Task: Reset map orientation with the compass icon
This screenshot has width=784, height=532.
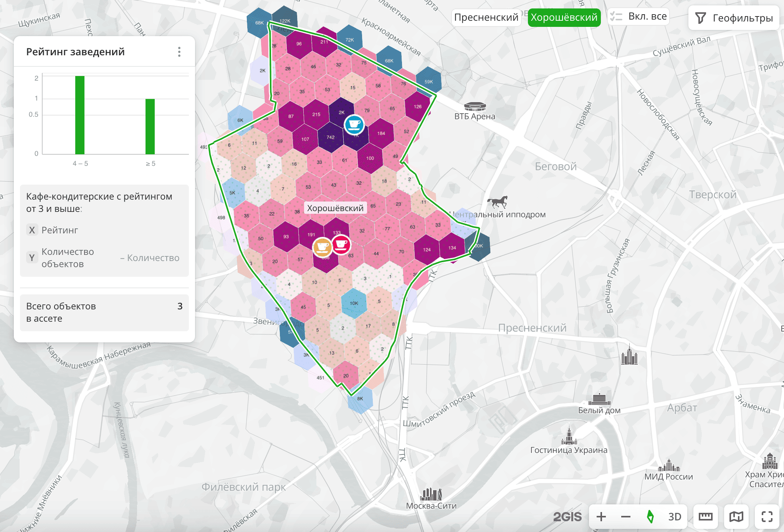Action: click(650, 517)
